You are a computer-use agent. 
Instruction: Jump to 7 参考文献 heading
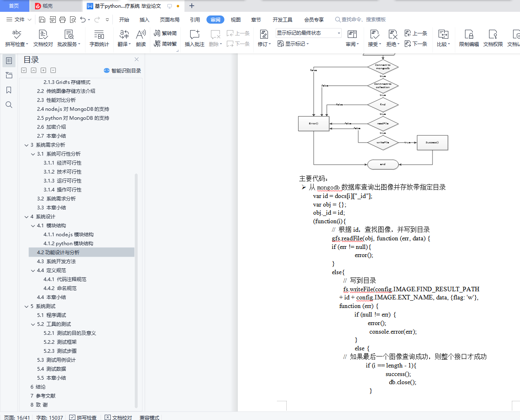click(43, 396)
